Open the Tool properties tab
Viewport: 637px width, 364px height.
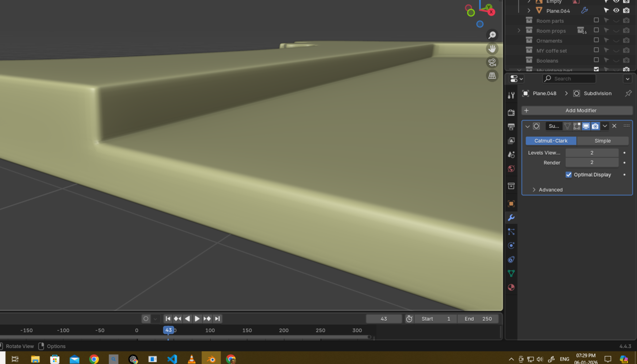coord(511,95)
